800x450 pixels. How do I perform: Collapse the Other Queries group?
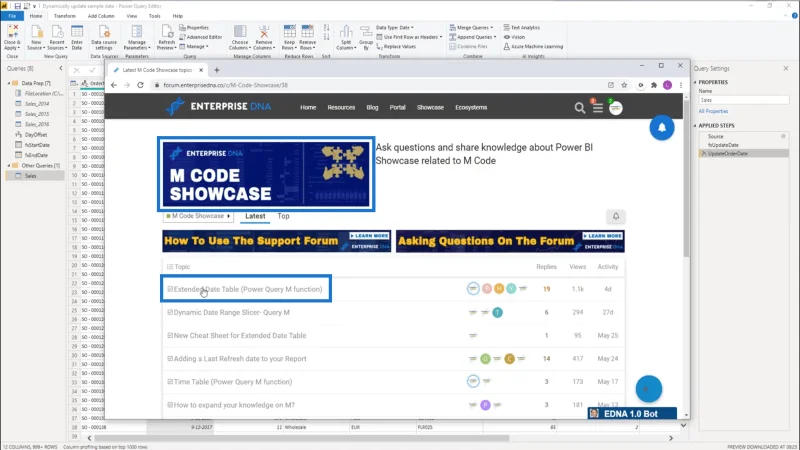(9, 165)
